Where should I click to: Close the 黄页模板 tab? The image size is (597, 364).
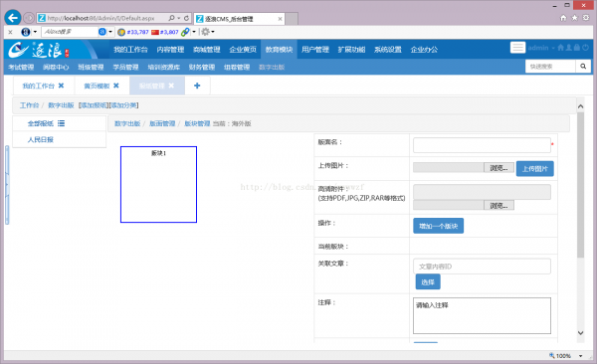(116, 86)
